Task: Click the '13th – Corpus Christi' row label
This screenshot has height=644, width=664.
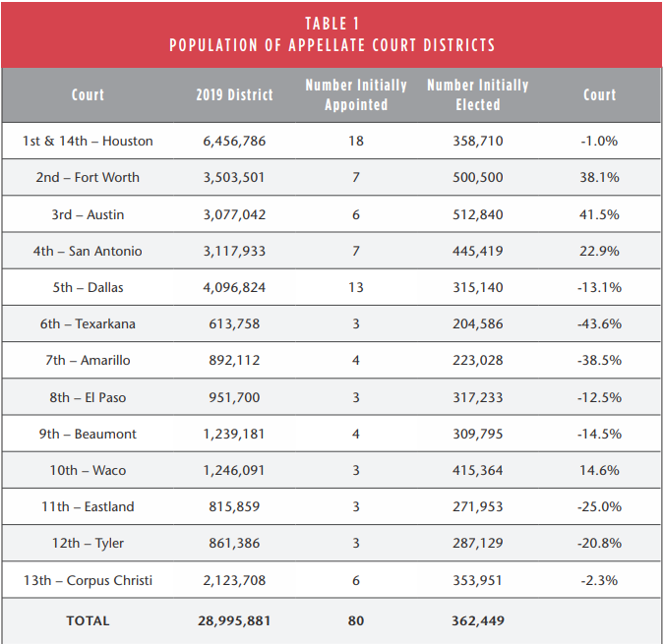Action: coord(88,580)
